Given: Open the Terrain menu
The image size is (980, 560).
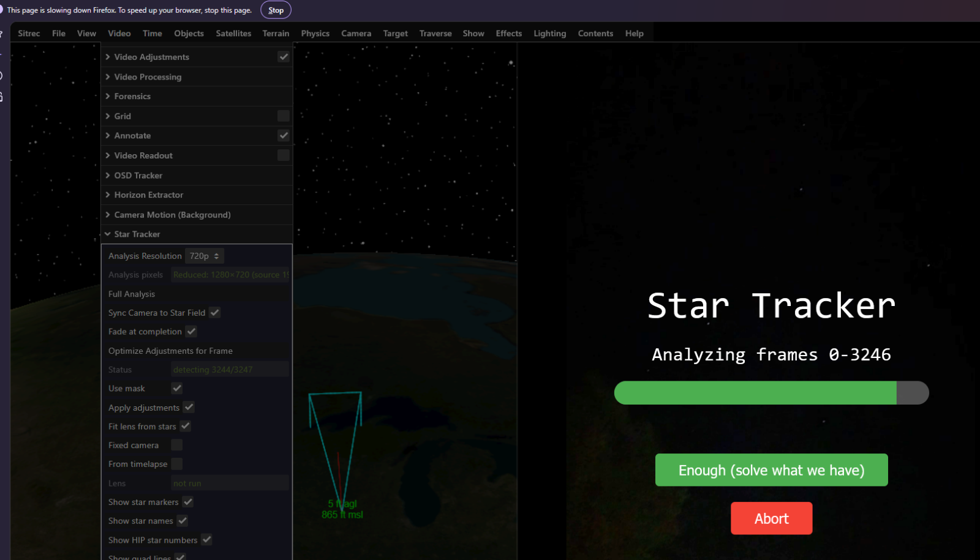Looking at the screenshot, I should tap(276, 33).
